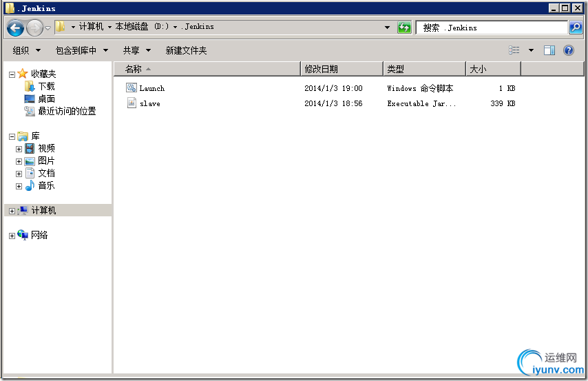Image resolution: width=588 pixels, height=381 pixels.
Task: Click the search magnifier button
Action: click(576, 28)
